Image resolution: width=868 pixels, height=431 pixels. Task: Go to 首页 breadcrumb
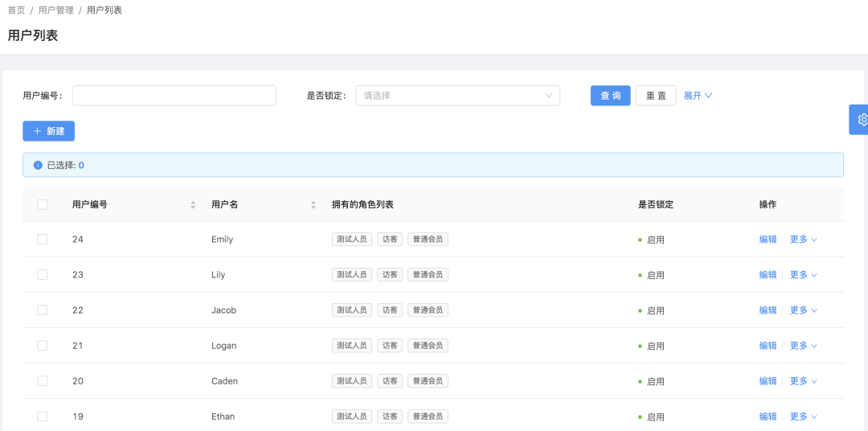(17, 10)
